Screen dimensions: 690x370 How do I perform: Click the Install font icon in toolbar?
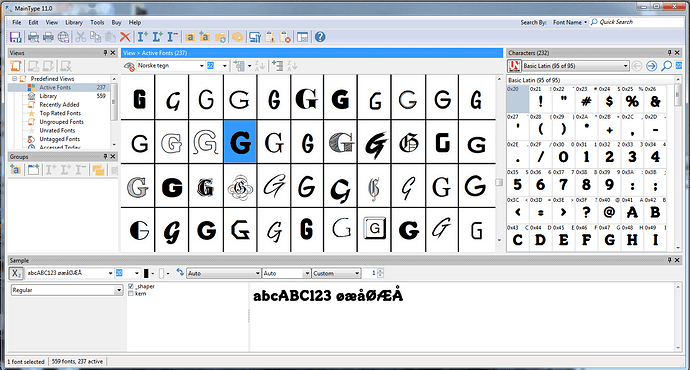click(143, 37)
